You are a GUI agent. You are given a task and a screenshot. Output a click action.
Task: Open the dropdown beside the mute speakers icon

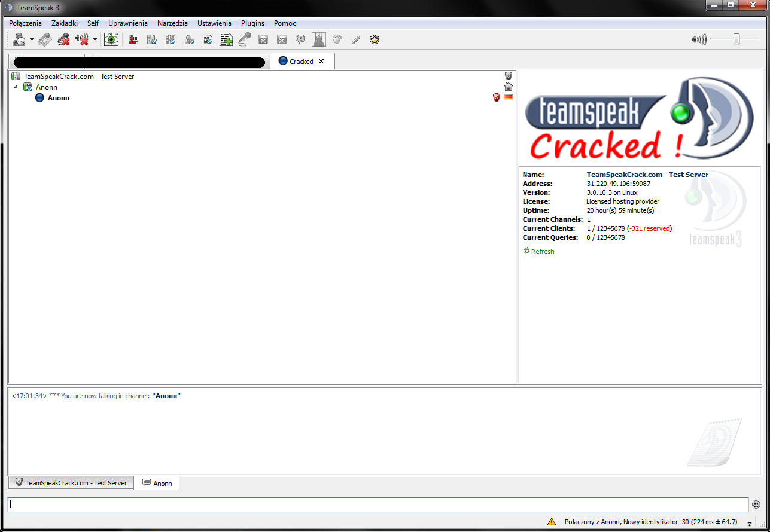[95, 40]
